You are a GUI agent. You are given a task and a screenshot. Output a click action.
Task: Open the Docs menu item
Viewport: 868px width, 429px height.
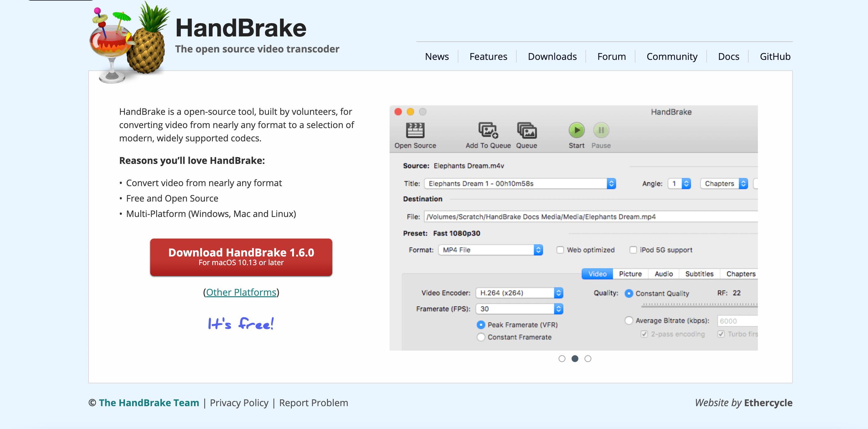pyautogui.click(x=728, y=56)
